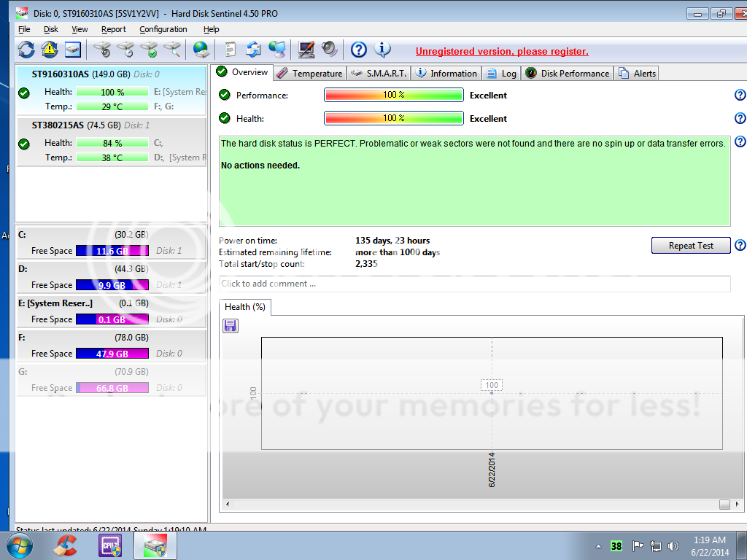
Task: Open the Configuration menu
Action: 163,29
